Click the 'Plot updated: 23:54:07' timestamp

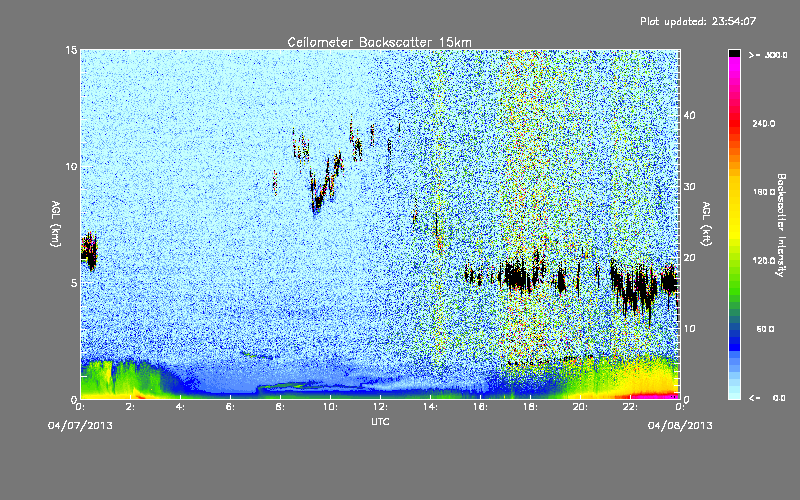(x=698, y=21)
